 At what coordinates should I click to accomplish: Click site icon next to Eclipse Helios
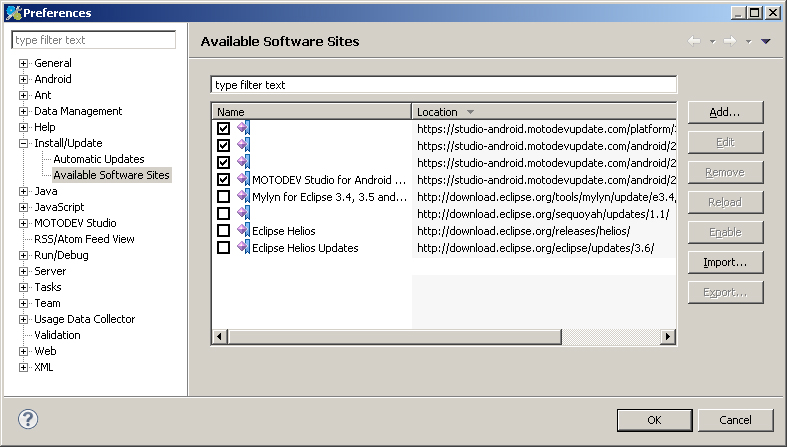tap(243, 230)
